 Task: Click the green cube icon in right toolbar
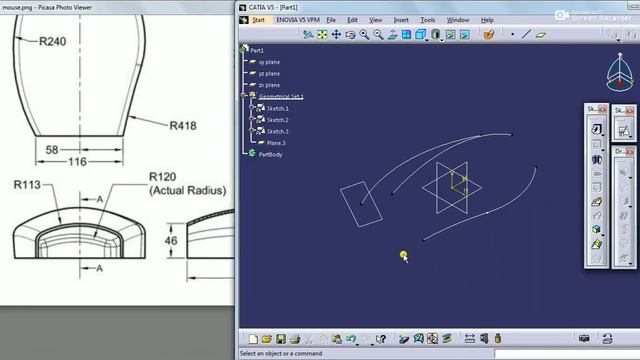coord(596,229)
